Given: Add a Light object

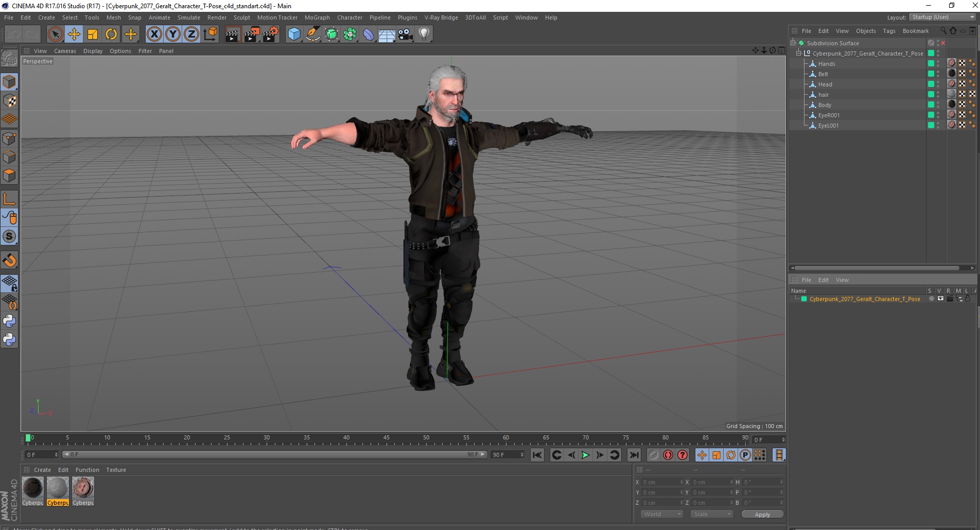Looking at the screenshot, I should coord(424,34).
